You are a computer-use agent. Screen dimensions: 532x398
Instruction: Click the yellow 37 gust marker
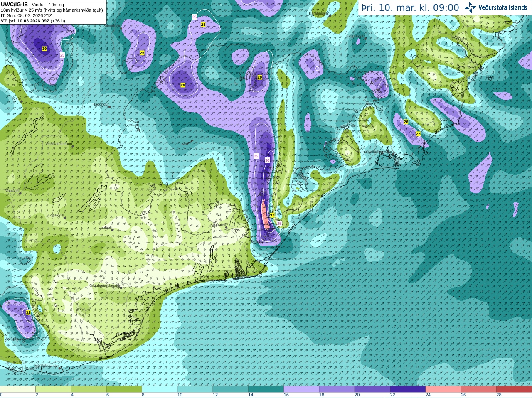tap(272, 215)
